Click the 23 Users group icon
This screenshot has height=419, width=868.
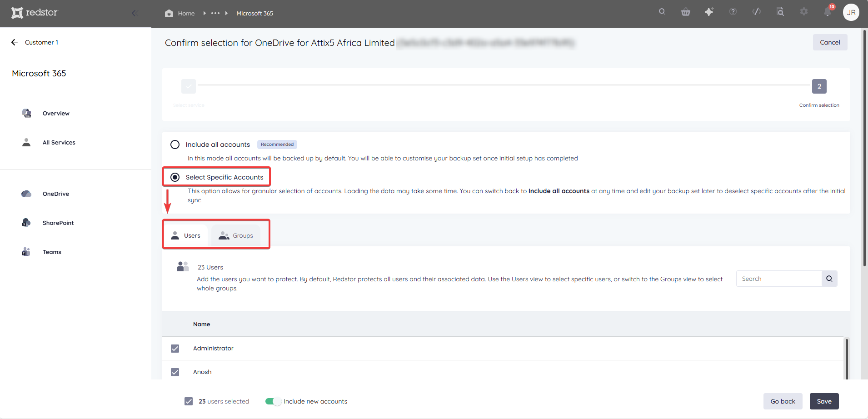pos(183,267)
